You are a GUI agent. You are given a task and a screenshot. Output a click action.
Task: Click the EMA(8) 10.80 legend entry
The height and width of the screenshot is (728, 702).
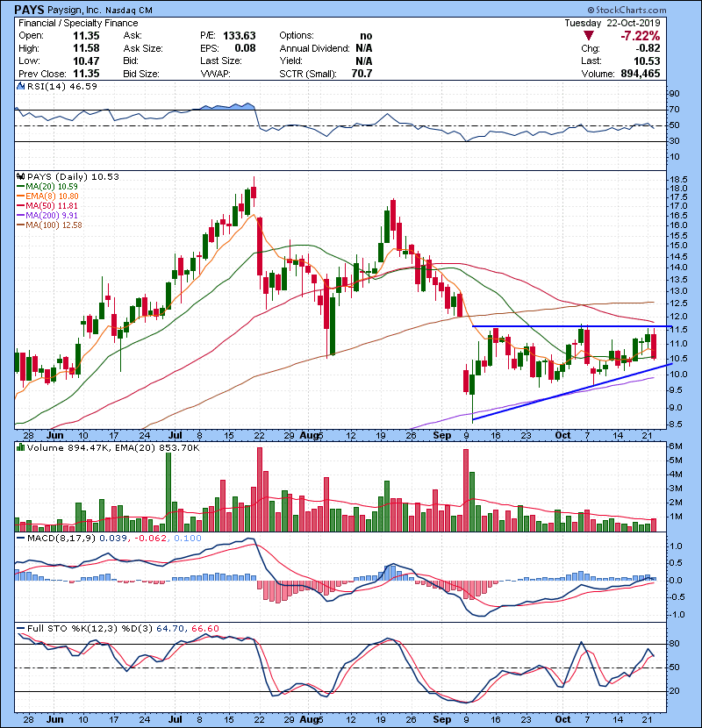click(x=52, y=196)
